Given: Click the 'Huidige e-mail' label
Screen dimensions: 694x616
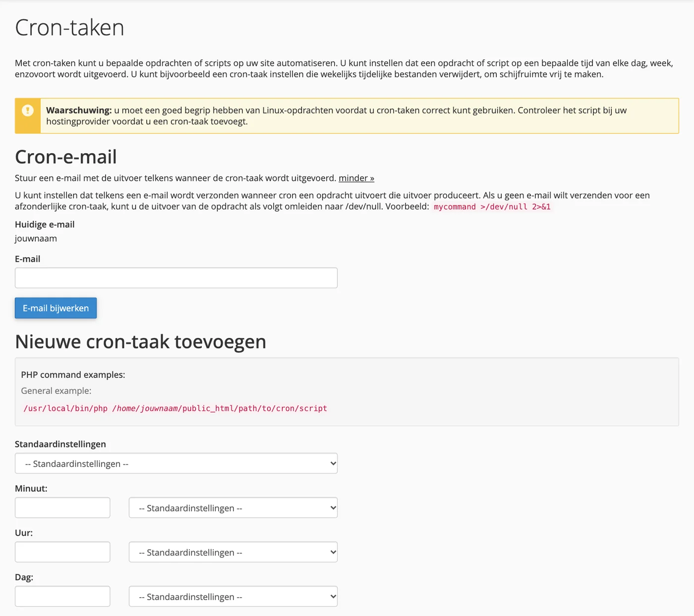Looking at the screenshot, I should 45,224.
